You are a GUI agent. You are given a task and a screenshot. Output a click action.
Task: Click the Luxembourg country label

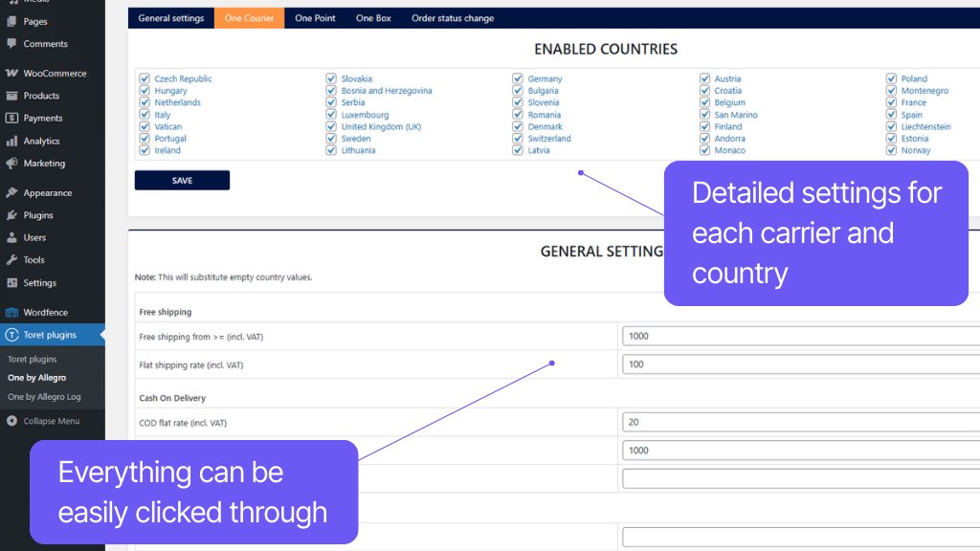365,115
